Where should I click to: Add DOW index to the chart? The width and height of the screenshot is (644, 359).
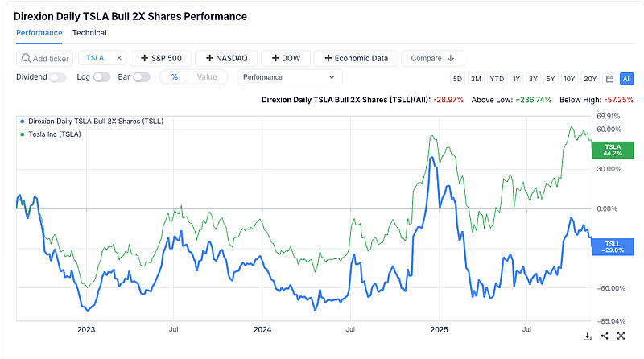click(287, 58)
